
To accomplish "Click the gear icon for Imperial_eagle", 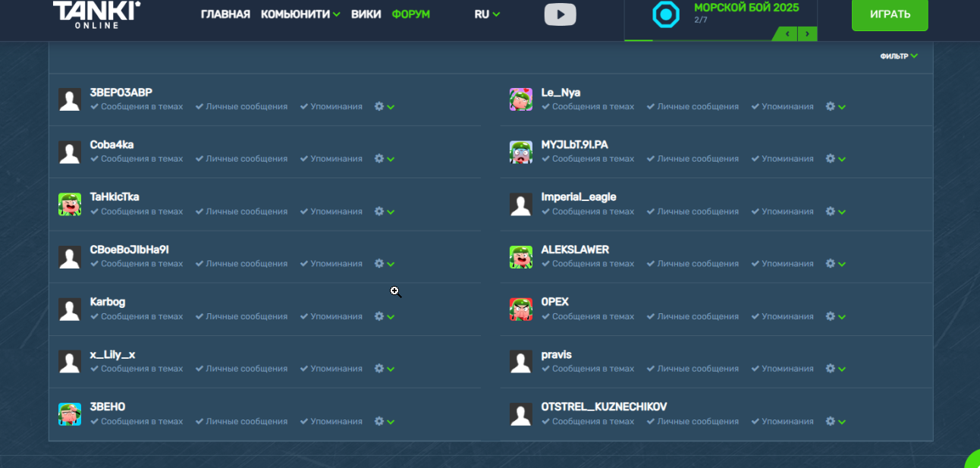I will (x=831, y=211).
